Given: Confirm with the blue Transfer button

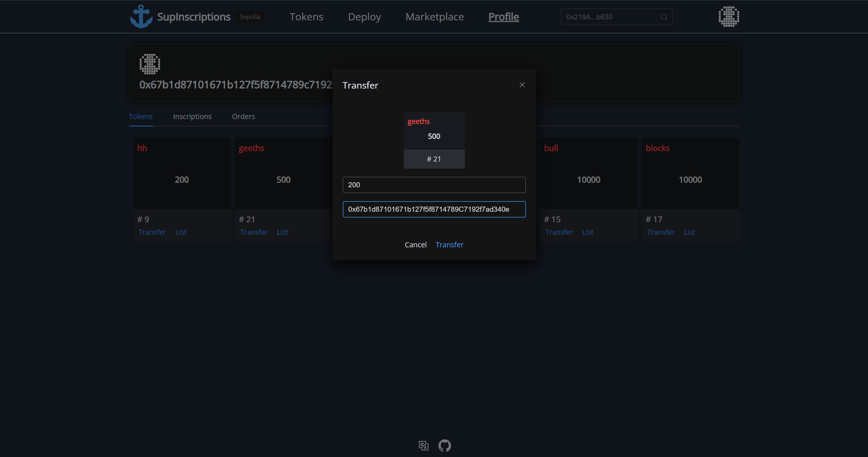Looking at the screenshot, I should coord(449,245).
